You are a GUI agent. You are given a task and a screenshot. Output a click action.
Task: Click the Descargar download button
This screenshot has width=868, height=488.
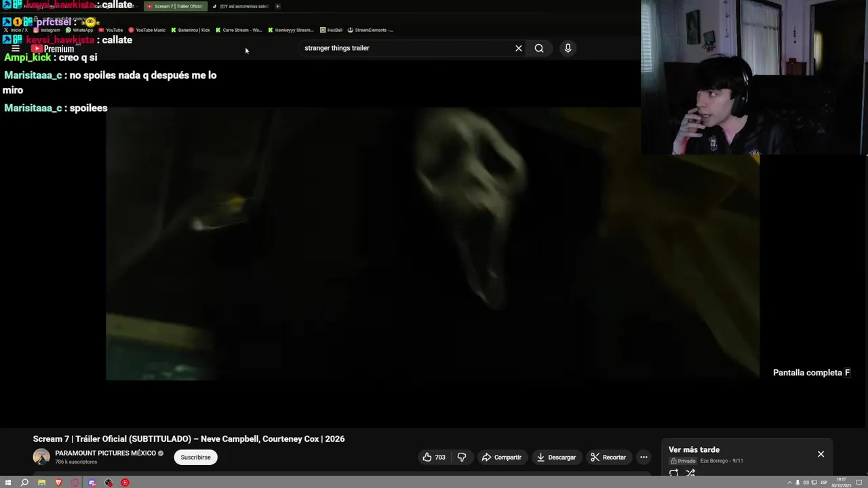click(x=556, y=457)
